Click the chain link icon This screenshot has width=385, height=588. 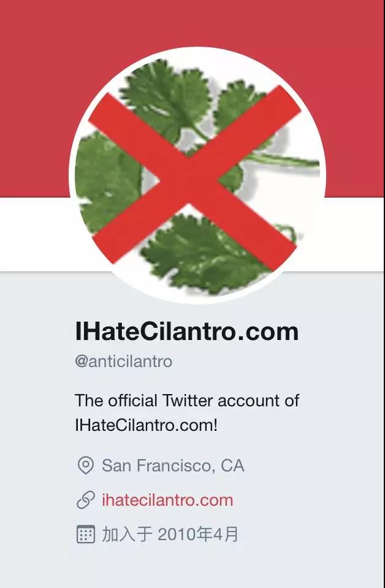tap(85, 500)
